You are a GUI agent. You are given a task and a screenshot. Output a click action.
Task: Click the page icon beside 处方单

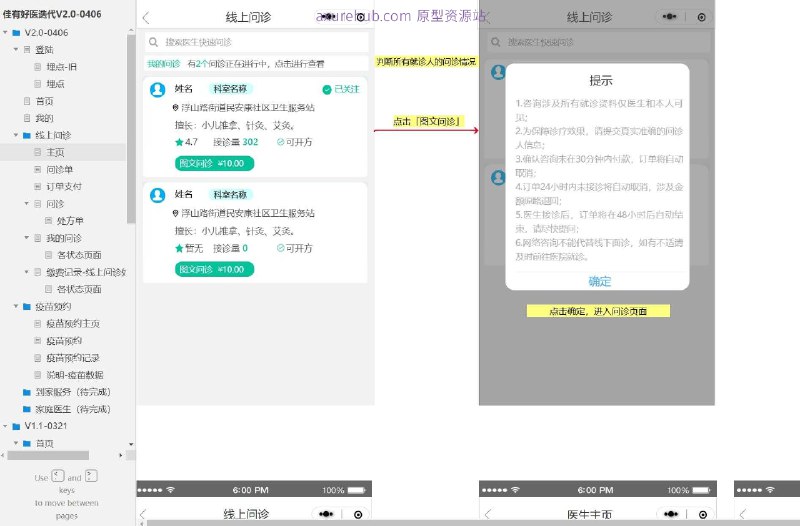[48, 220]
